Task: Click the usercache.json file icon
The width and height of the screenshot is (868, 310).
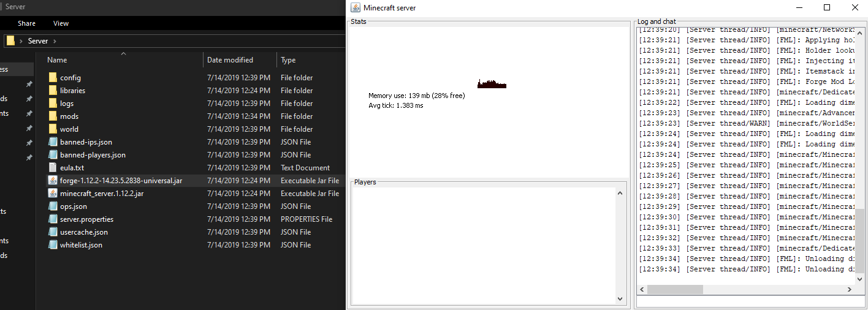Action: (x=53, y=232)
